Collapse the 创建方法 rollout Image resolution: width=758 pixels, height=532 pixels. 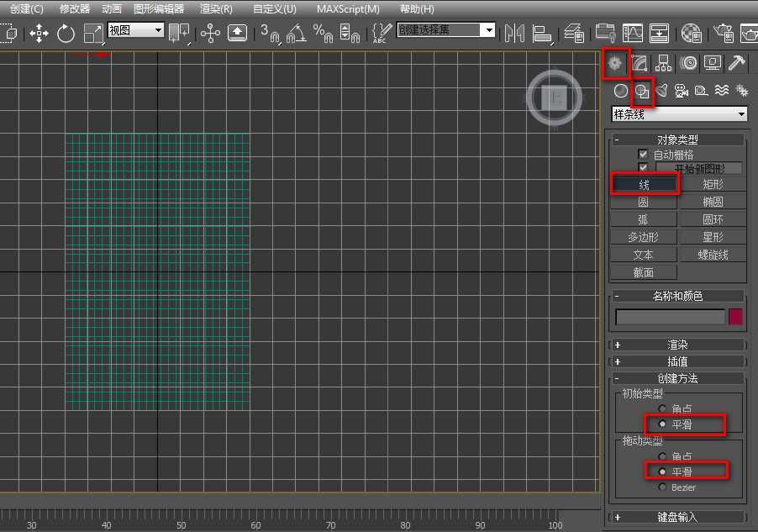[678, 378]
